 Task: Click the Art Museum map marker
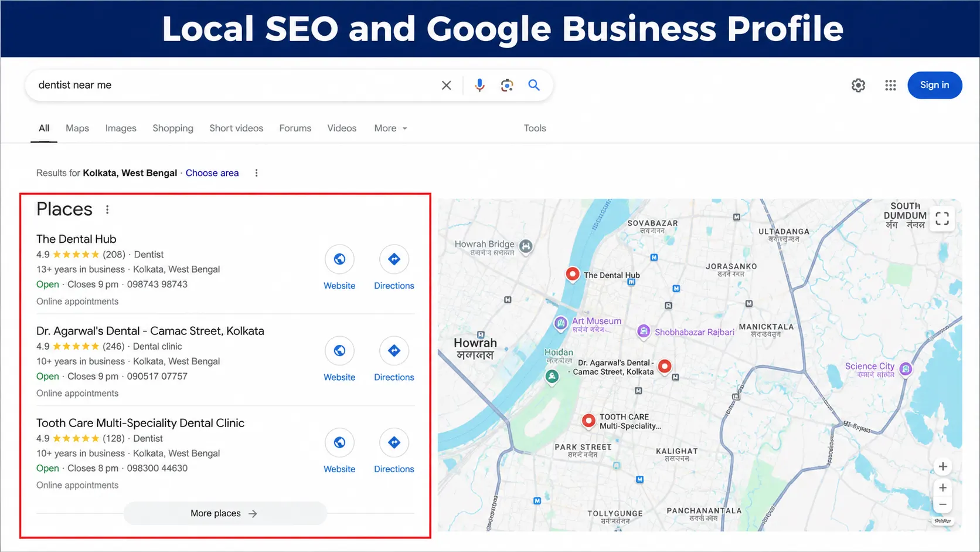pos(561,323)
